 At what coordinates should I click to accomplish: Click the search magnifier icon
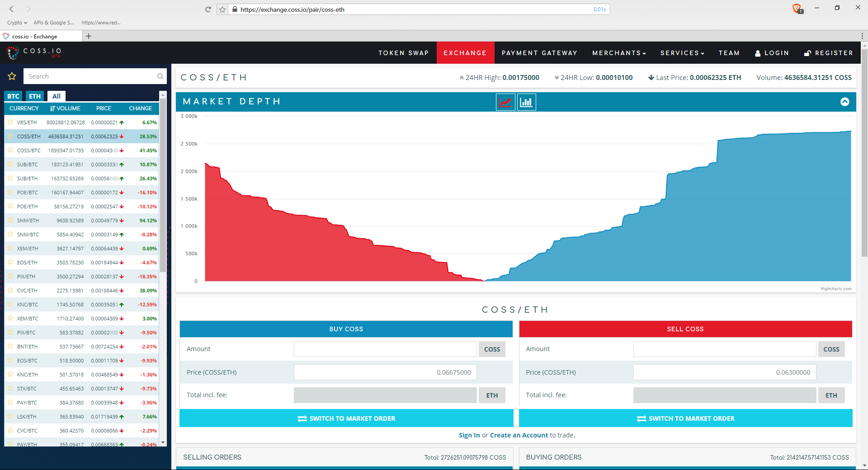pos(160,76)
